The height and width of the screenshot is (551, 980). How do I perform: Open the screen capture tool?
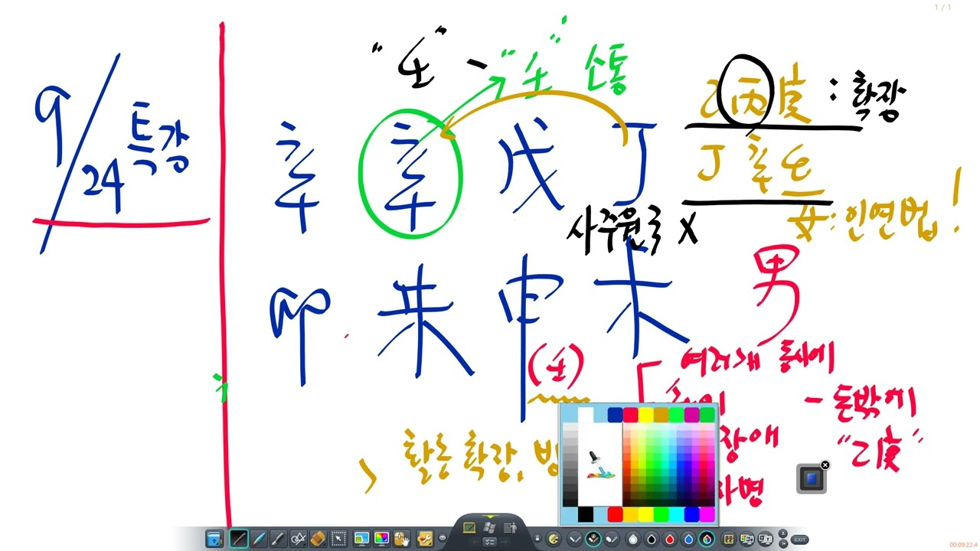[x=361, y=539]
